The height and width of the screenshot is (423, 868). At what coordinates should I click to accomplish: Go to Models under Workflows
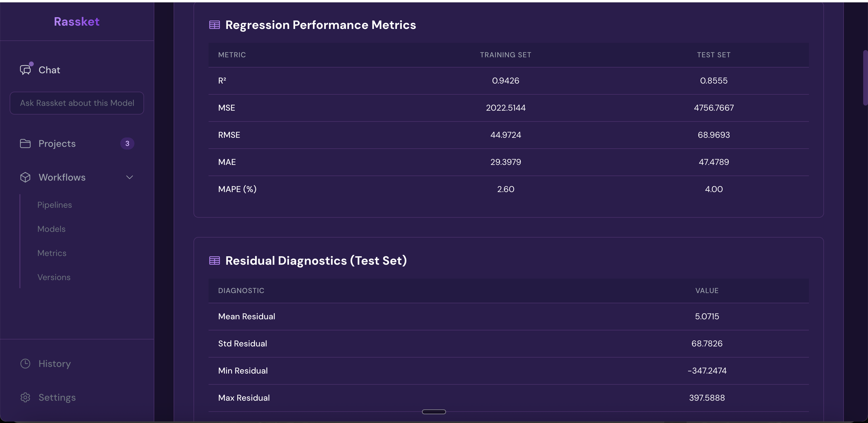tap(51, 229)
